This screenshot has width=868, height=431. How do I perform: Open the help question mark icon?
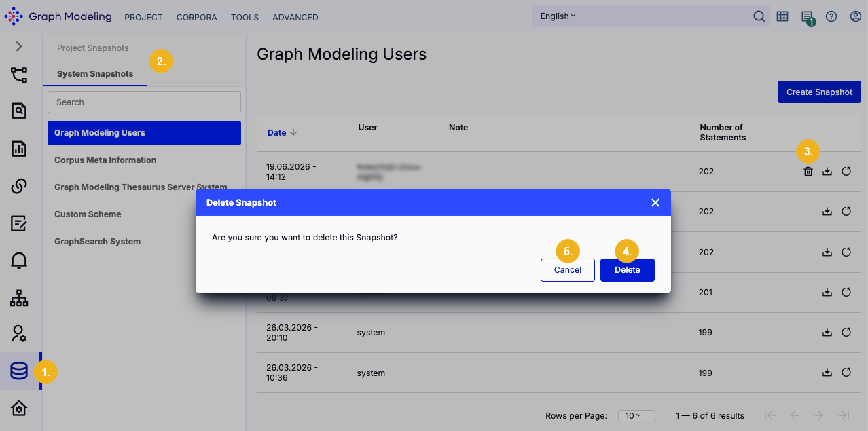click(831, 16)
